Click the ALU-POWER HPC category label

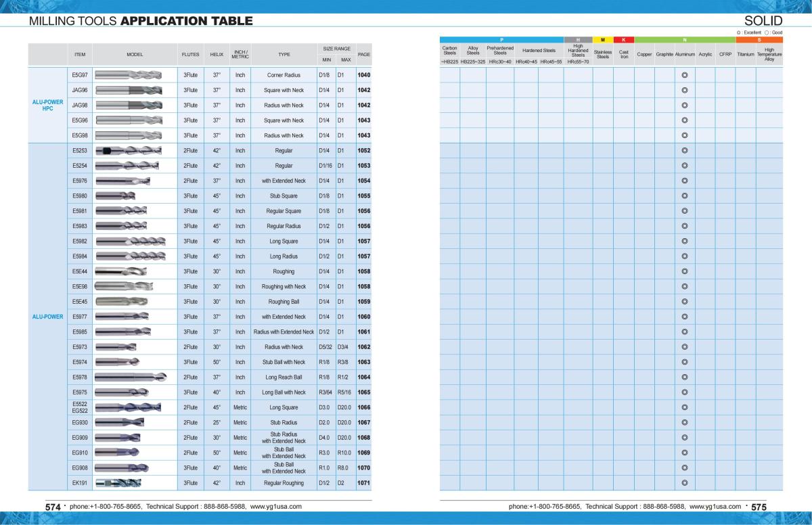pyautogui.click(x=48, y=105)
